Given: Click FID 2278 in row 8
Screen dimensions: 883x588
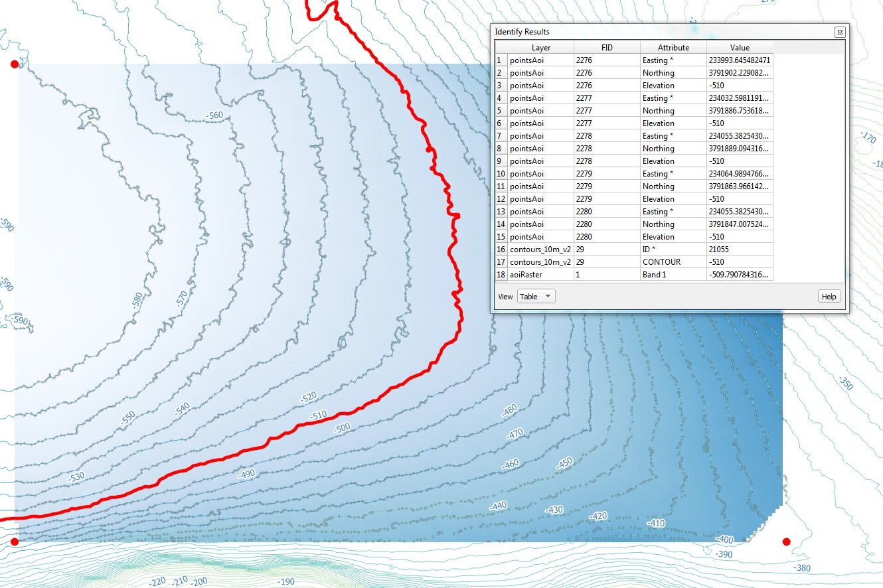Looking at the screenshot, I should pos(607,148).
